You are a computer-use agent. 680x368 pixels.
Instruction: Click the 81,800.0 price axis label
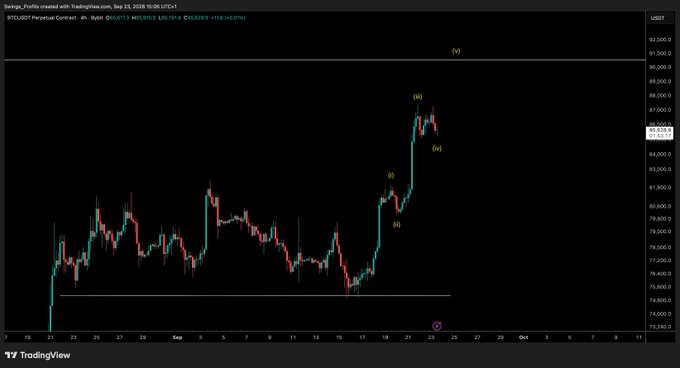coord(660,188)
